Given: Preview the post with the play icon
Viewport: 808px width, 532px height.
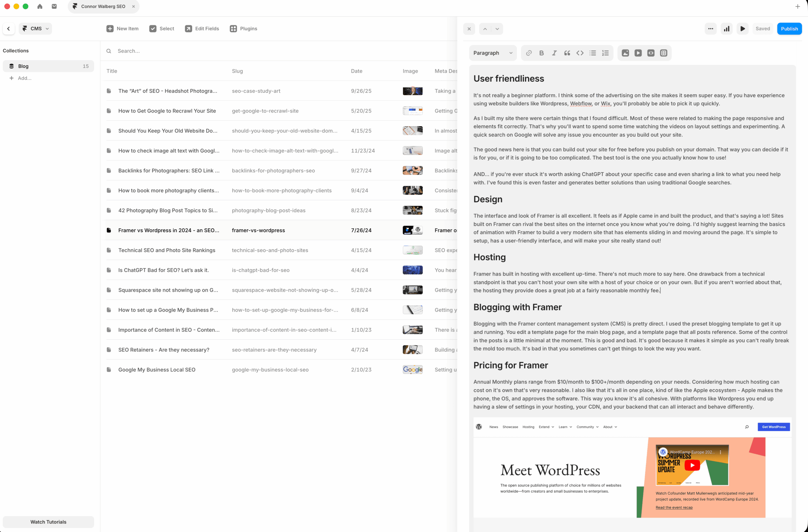Looking at the screenshot, I should pyautogui.click(x=742, y=28).
